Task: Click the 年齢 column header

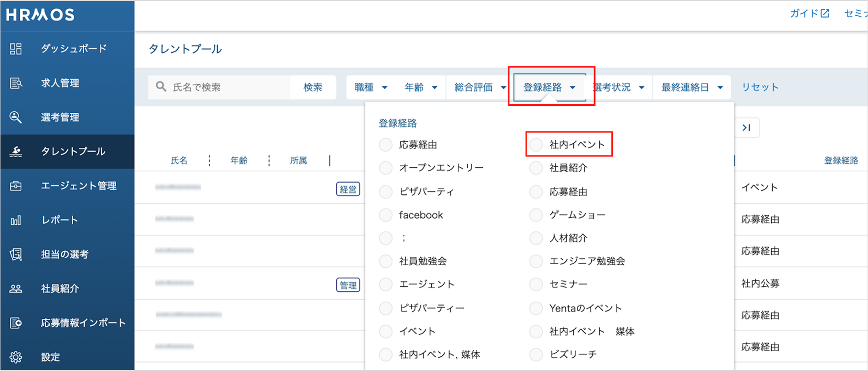Action: coord(239,161)
